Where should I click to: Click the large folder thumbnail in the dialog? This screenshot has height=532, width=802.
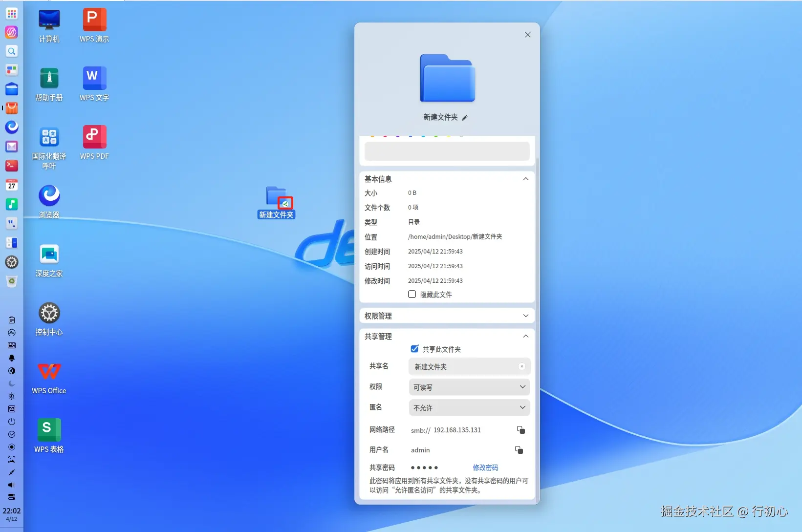(x=448, y=78)
